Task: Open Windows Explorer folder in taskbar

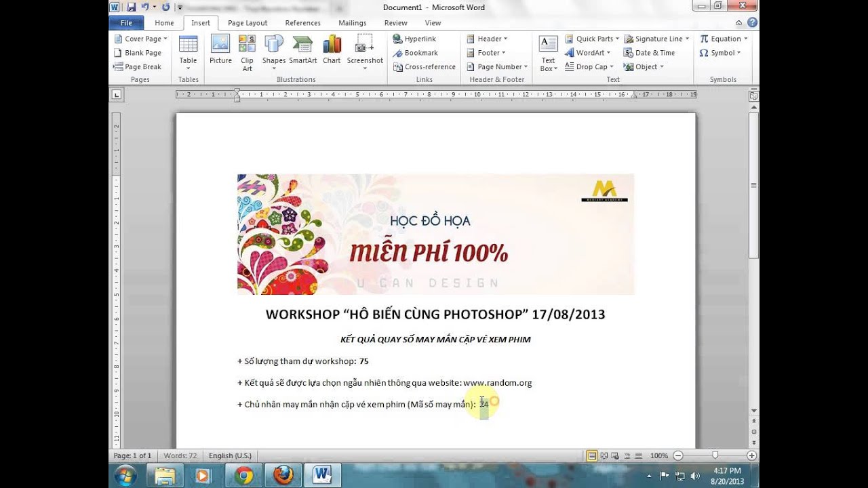Action: click(165, 476)
